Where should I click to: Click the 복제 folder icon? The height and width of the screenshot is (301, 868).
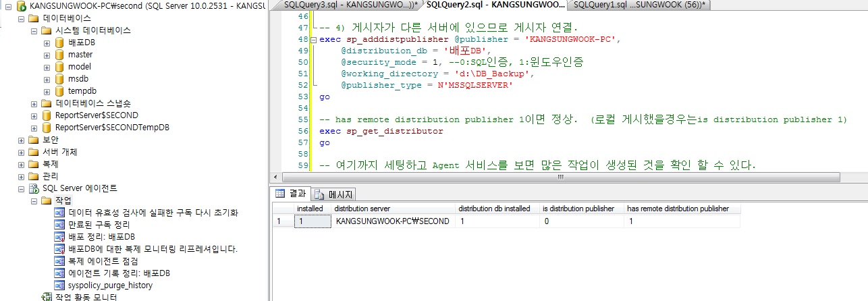coord(34,164)
